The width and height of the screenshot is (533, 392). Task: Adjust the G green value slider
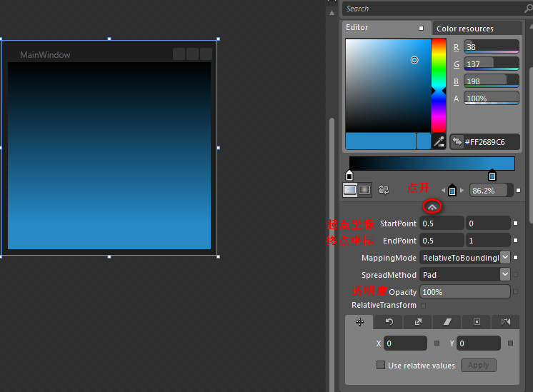pyautogui.click(x=492, y=64)
